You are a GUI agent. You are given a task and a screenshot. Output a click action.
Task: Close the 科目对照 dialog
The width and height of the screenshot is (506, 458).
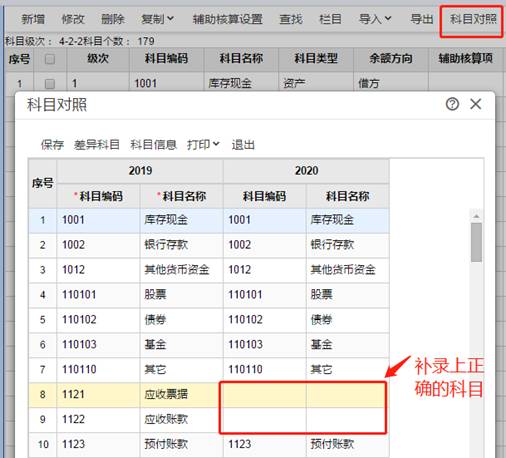(x=476, y=104)
